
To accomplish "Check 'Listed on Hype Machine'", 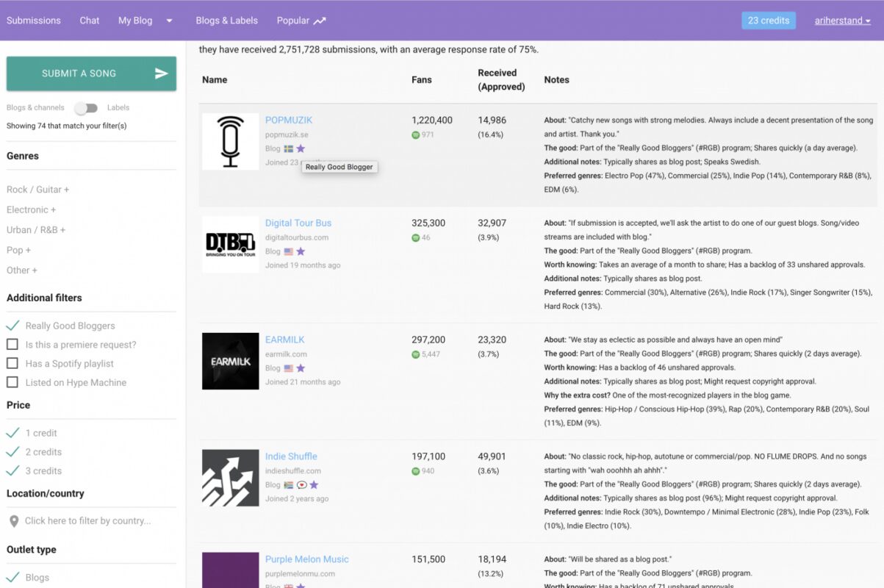I will coord(12,383).
